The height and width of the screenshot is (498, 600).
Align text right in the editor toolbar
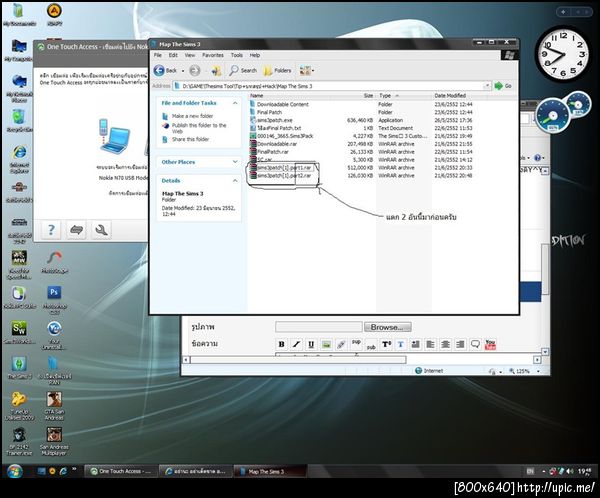pyautogui.click(x=460, y=345)
